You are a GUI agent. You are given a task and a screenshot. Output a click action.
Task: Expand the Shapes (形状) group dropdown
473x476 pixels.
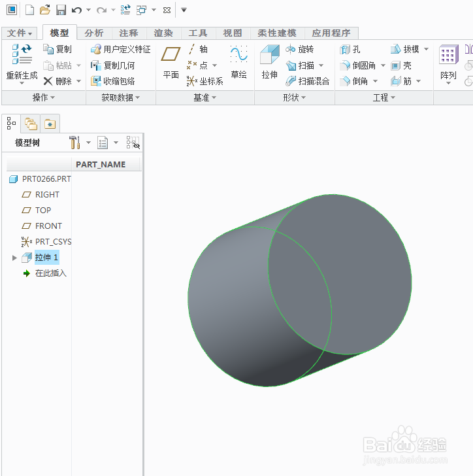click(x=294, y=97)
